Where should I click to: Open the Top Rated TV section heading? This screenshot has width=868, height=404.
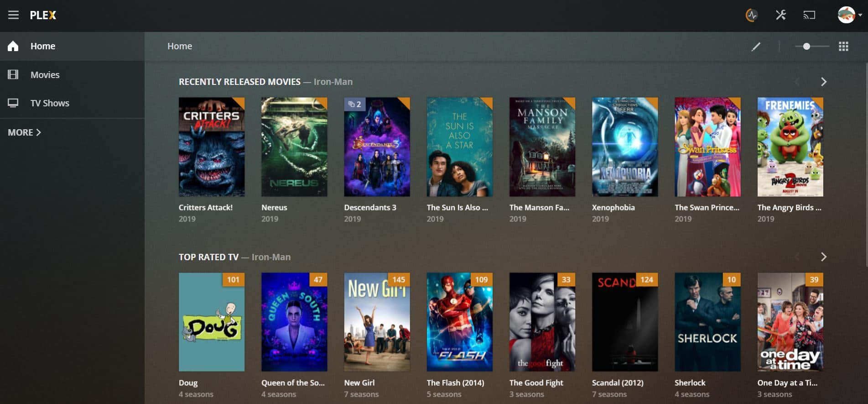pos(208,257)
